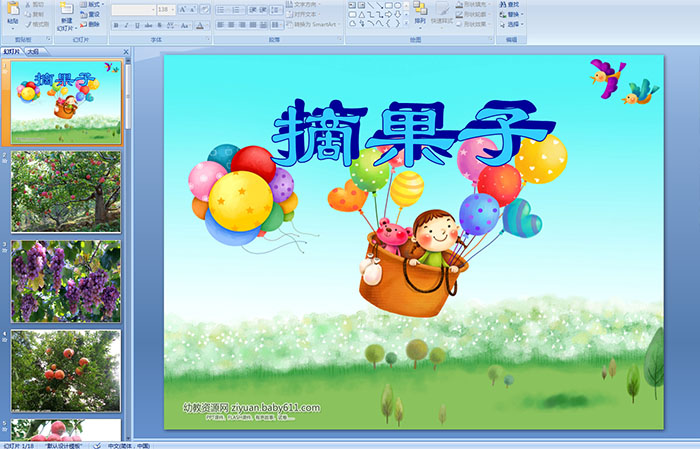
Task: Click the spell check icon in status bar
Action: click(x=97, y=446)
